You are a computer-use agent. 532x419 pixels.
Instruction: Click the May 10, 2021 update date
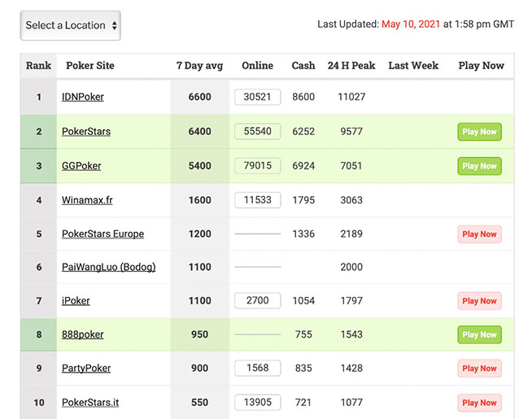(411, 24)
